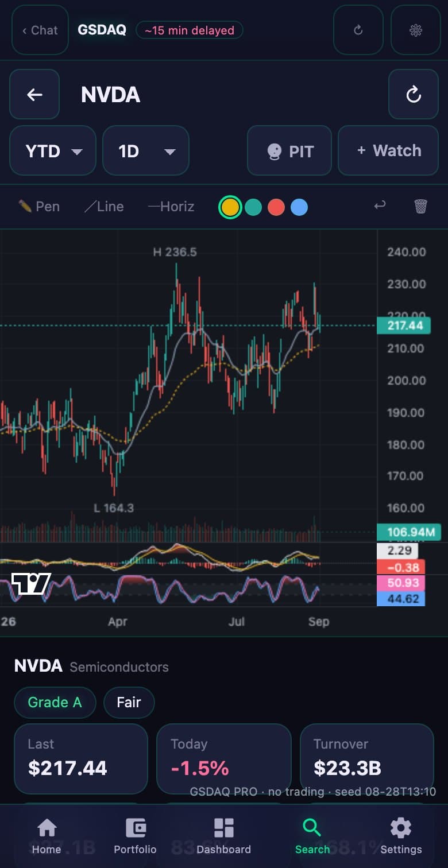Tap the top bar reload icon
Image resolution: width=448 pixels, height=868 pixels.
click(x=358, y=30)
